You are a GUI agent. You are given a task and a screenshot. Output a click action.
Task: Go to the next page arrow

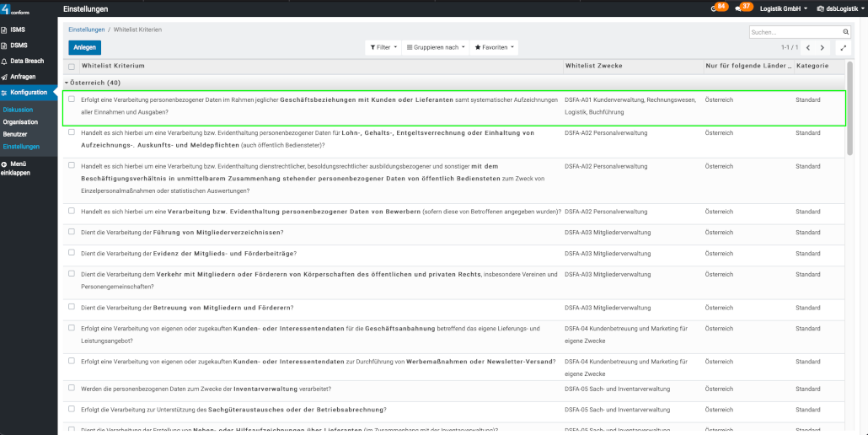click(x=822, y=48)
